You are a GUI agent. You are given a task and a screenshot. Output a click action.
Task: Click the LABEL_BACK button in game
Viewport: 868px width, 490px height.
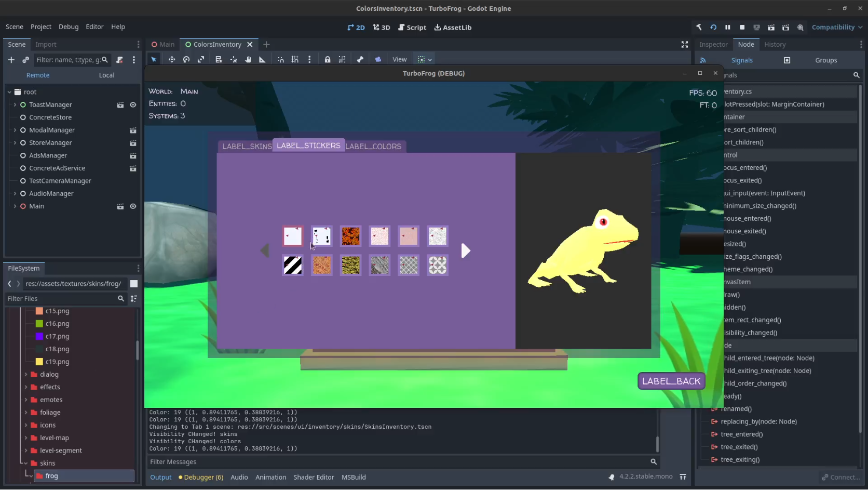click(671, 381)
